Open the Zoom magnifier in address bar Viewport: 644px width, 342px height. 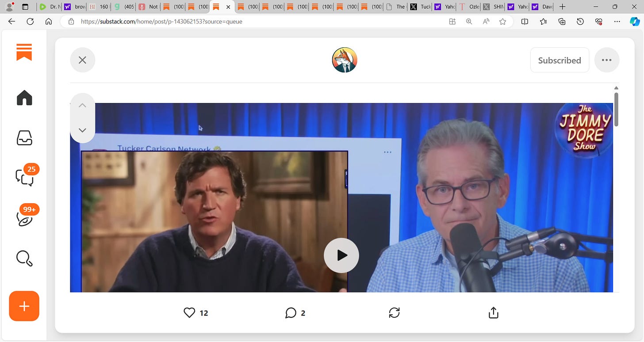pyautogui.click(x=469, y=21)
